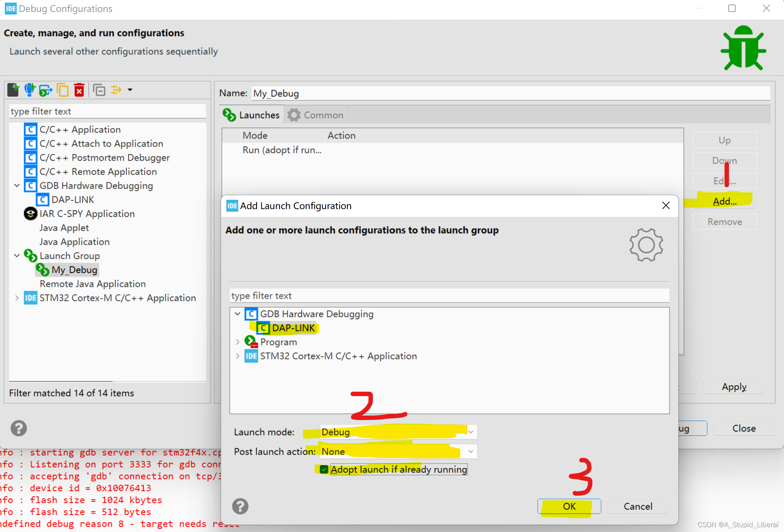Viewport: 784px width, 532px height.
Task: Click GDB Hardware Debugging icon in dialog tree
Action: tap(251, 314)
